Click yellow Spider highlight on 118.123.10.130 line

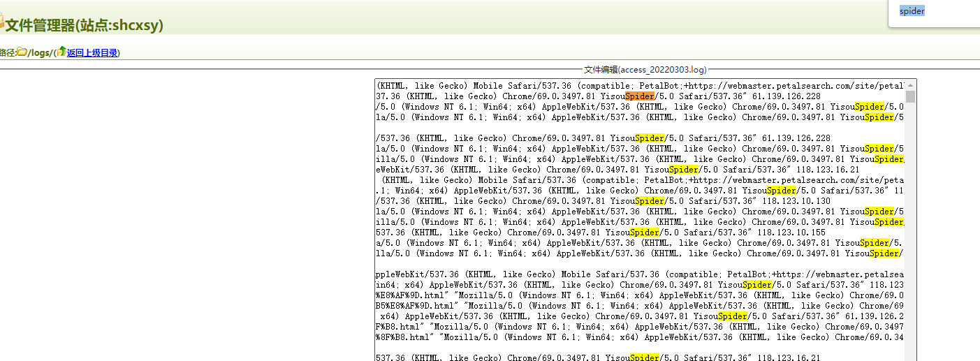point(650,201)
